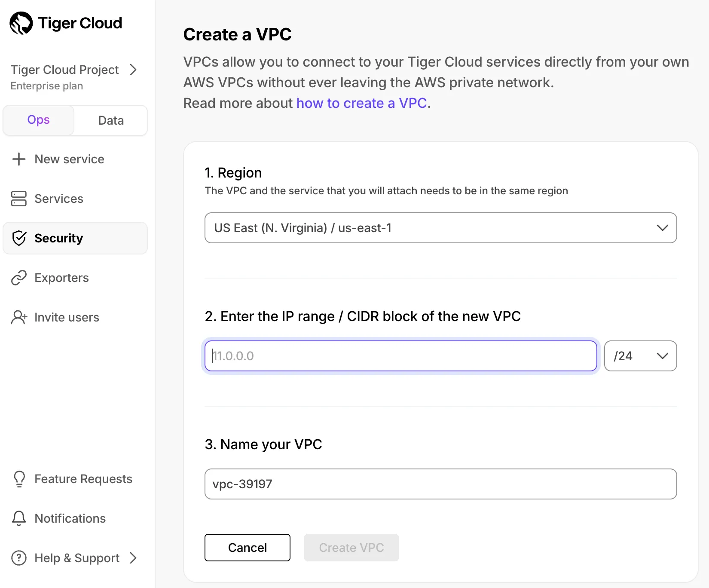This screenshot has width=709, height=588.
Task: Open the /24 CIDR mask dropdown
Action: point(641,356)
